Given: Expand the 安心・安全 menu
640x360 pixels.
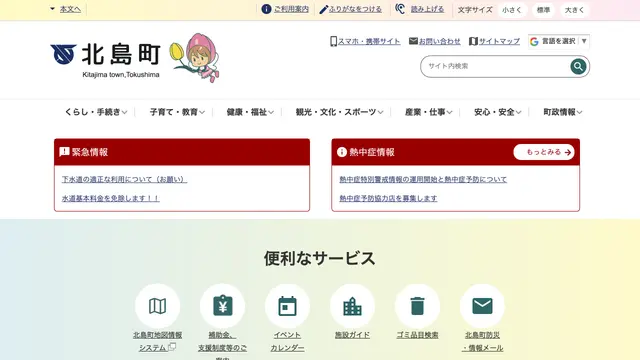Looking at the screenshot, I should (498, 112).
